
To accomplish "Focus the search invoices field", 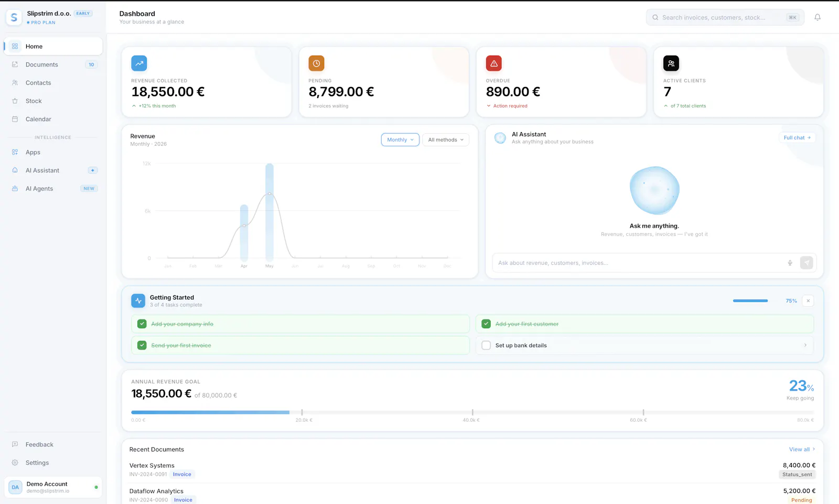I will click(x=725, y=17).
